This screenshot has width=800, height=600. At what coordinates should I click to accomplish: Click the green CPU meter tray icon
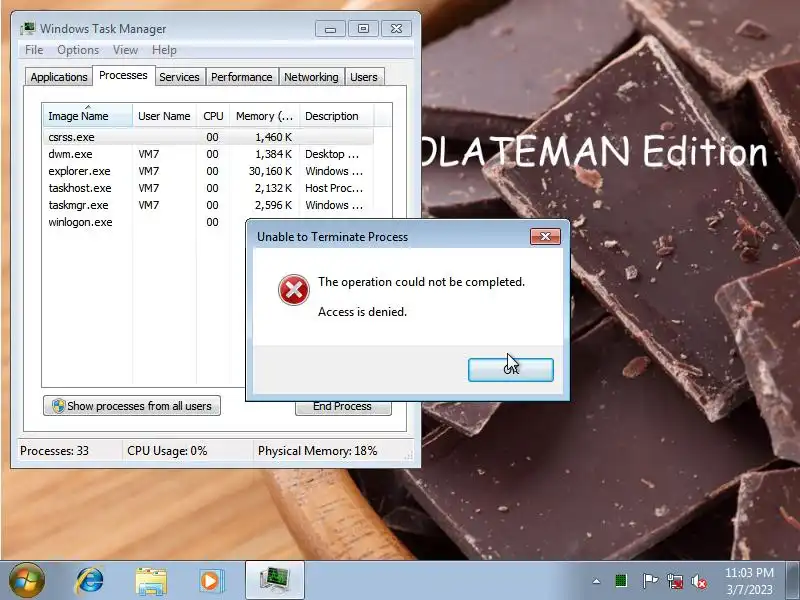pos(621,581)
